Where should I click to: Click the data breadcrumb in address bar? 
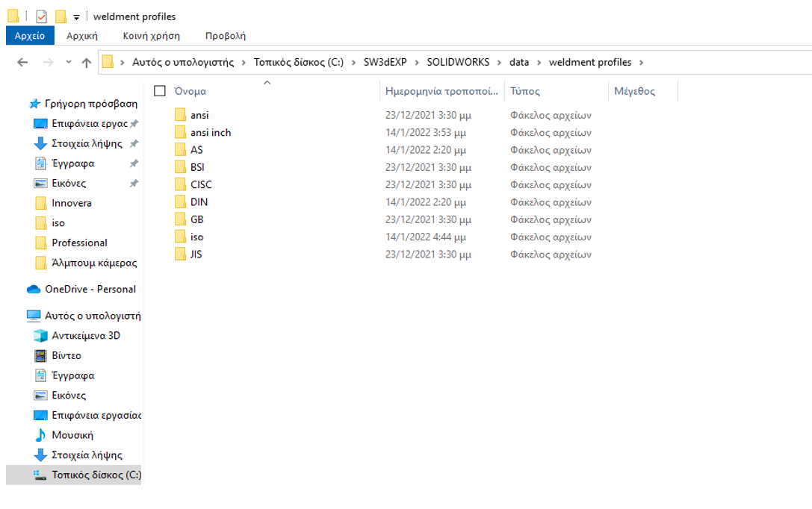(518, 63)
